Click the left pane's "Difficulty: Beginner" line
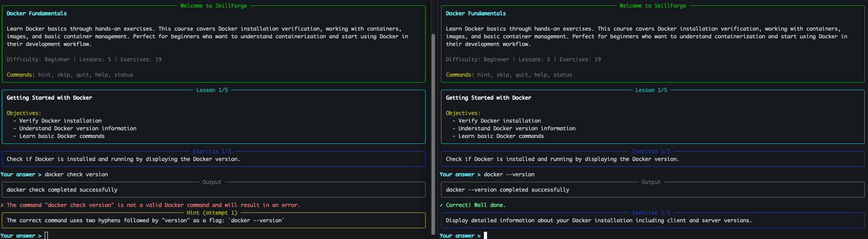 [84, 60]
